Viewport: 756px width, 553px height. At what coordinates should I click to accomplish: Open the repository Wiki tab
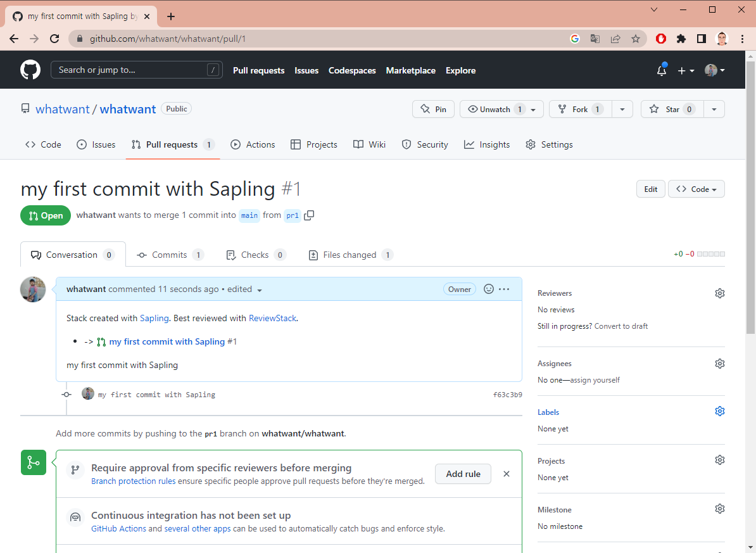(x=369, y=145)
